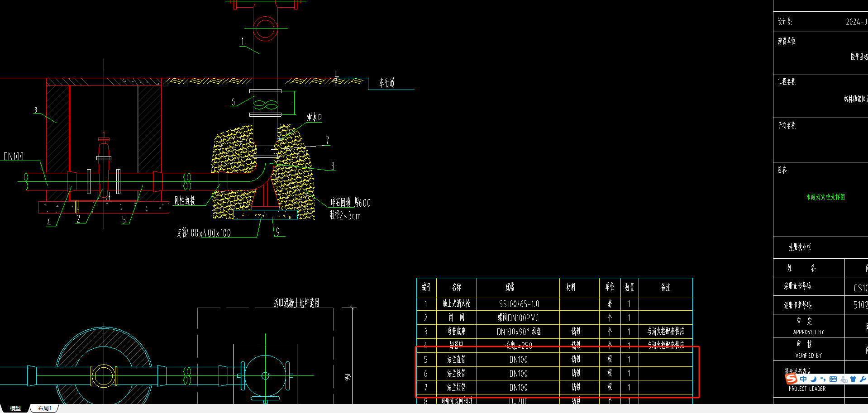Select the yellow valve circle in plan view
The width and height of the screenshot is (868, 413).
point(104,376)
